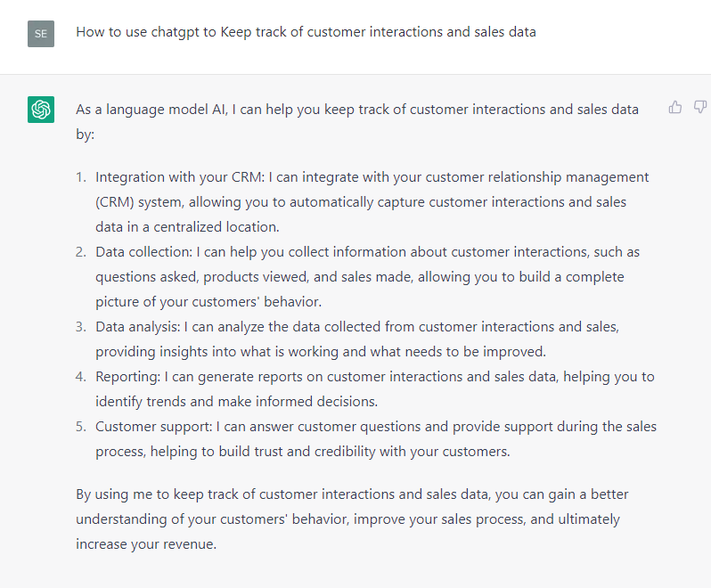Click the "Reporting" list item heading
711x588 pixels.
click(x=128, y=377)
